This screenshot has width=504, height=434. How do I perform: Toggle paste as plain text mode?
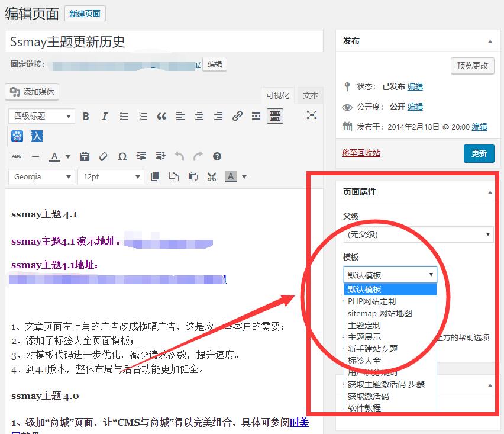tap(85, 156)
